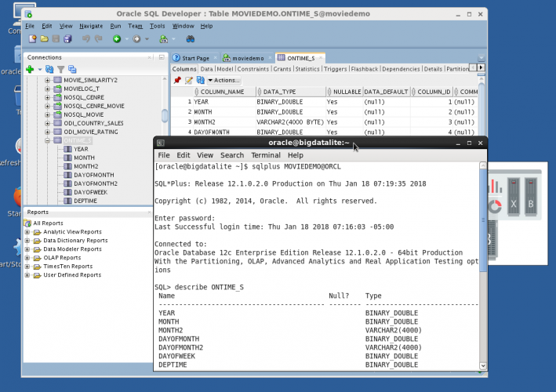Open the Forward history dropdown arrow
The width and height of the screenshot is (556, 392).
coord(147,39)
